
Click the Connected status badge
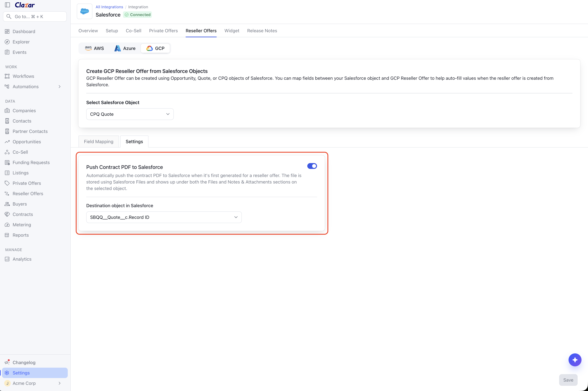[138, 15]
